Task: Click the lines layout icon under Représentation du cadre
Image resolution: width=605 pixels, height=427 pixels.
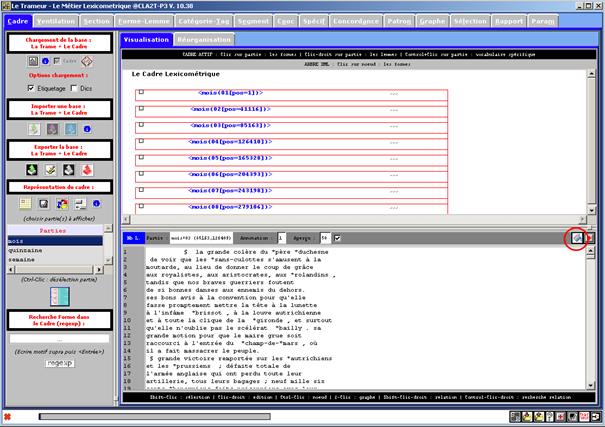Action: click(x=80, y=203)
